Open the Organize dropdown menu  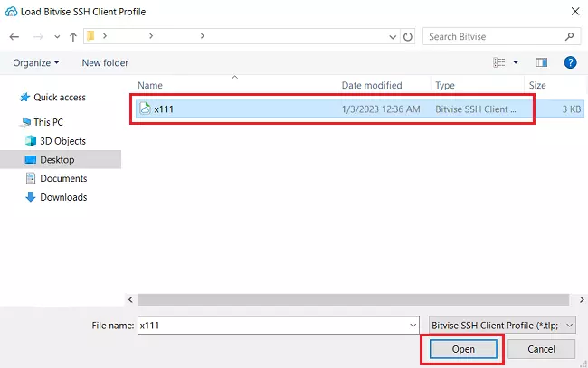36,62
